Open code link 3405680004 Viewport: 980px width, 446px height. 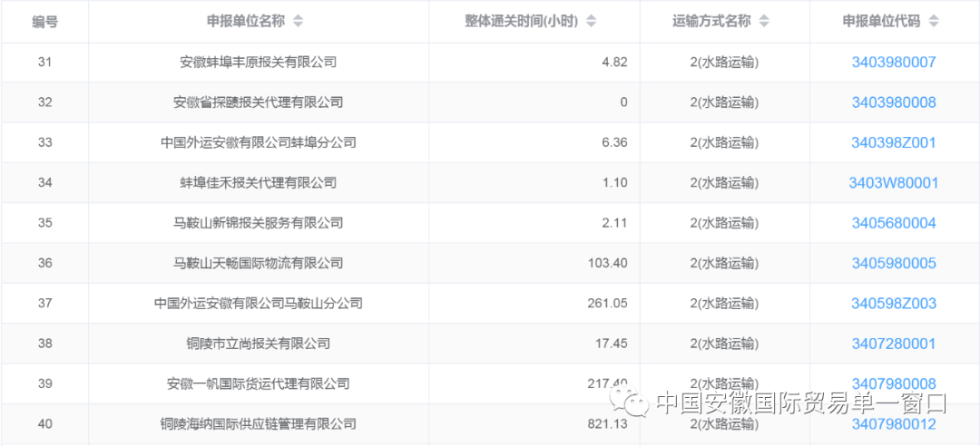(x=894, y=223)
